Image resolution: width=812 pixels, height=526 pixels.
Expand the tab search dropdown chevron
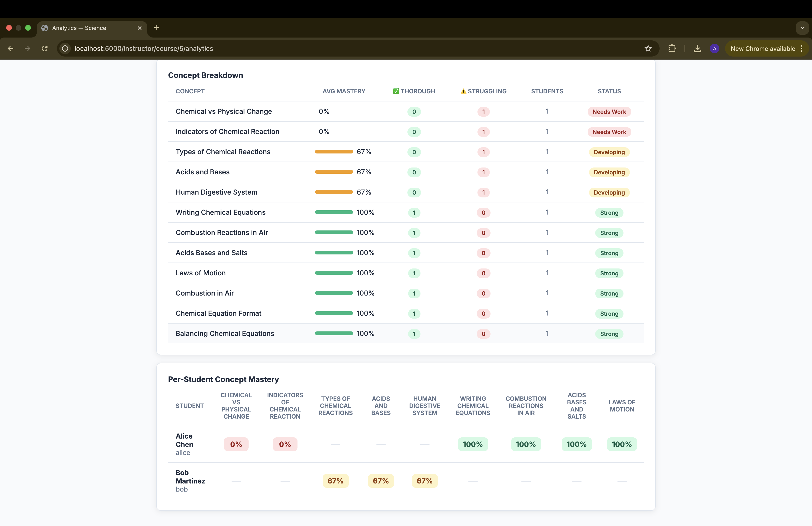(x=802, y=28)
